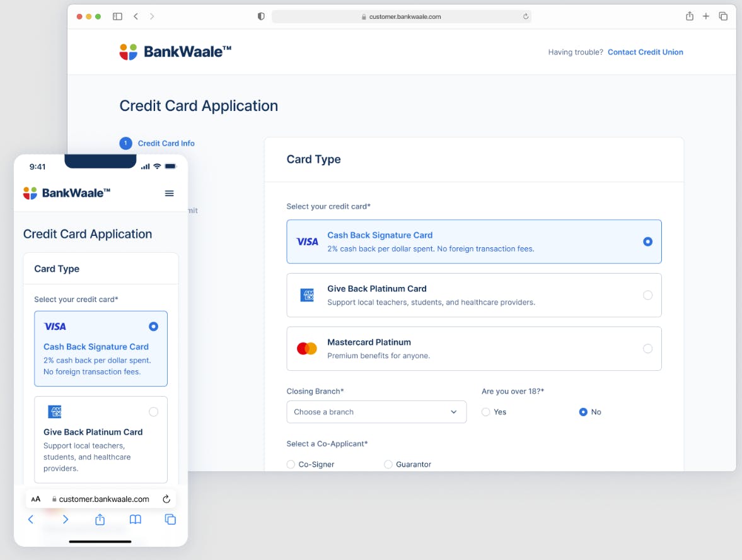Reload page in mobile address bar
This screenshot has width=742, height=560.
(x=166, y=499)
